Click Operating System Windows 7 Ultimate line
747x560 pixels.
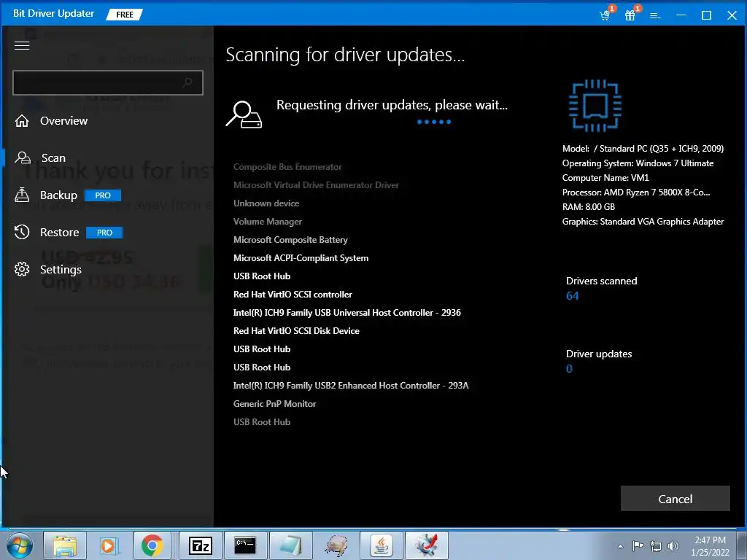(x=638, y=163)
